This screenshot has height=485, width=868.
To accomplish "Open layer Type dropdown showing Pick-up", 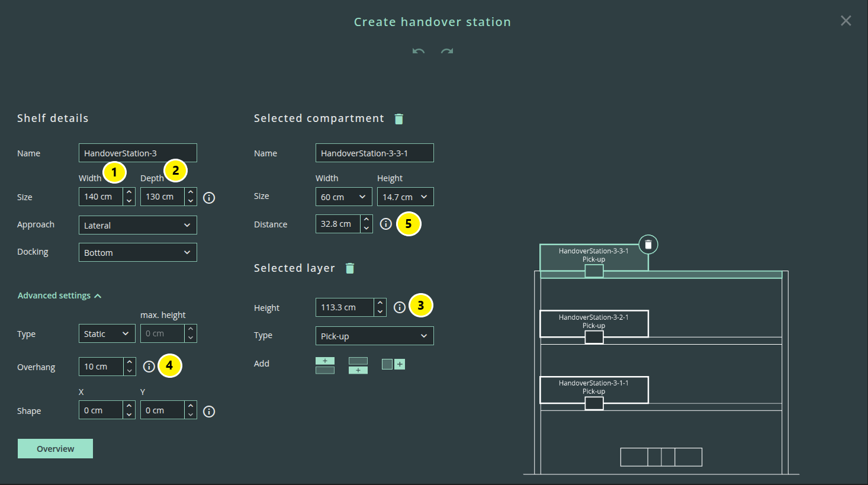I will click(375, 336).
